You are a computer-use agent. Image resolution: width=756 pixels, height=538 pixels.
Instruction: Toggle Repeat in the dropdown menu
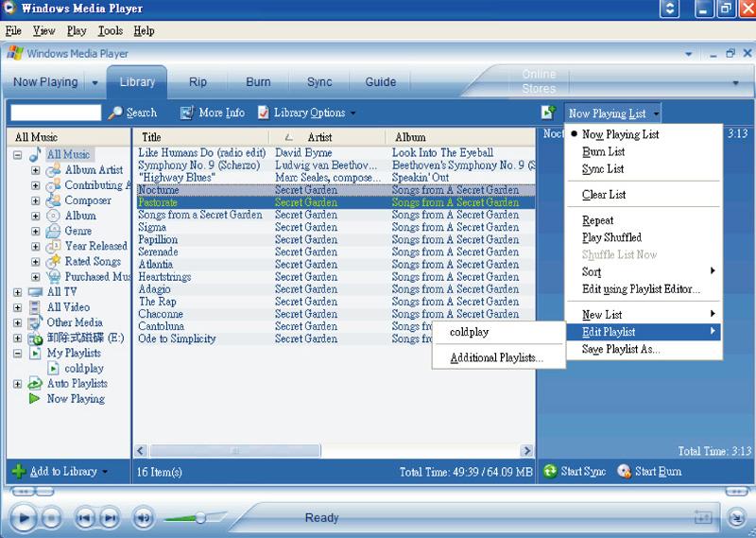598,220
